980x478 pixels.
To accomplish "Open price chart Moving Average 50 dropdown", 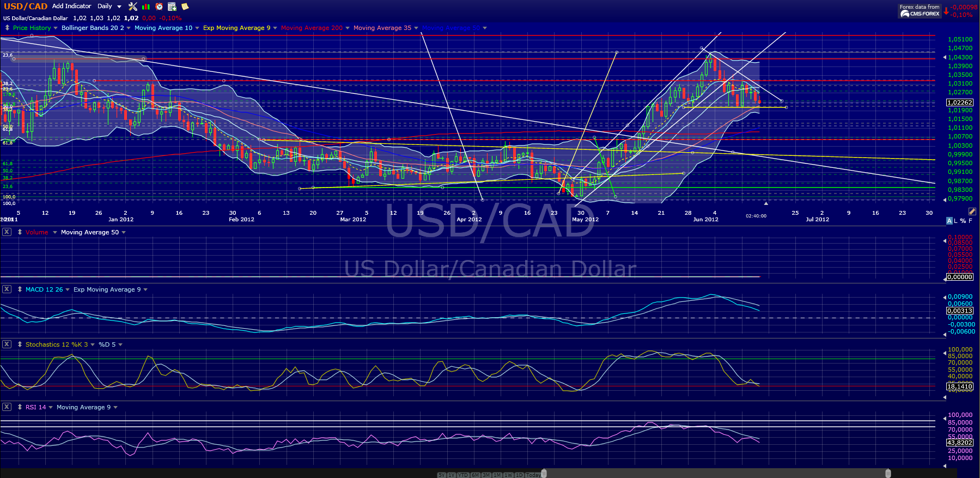I will (485, 28).
